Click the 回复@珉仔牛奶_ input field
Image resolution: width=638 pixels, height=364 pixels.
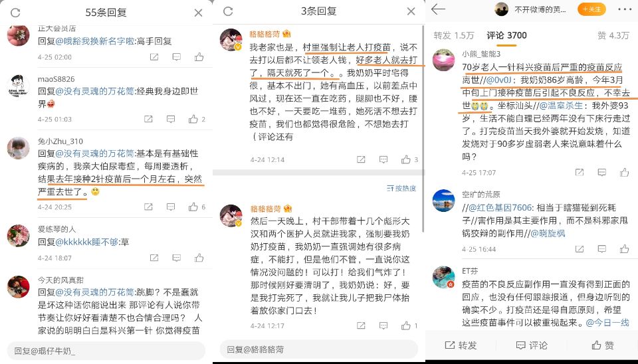(x=106, y=351)
